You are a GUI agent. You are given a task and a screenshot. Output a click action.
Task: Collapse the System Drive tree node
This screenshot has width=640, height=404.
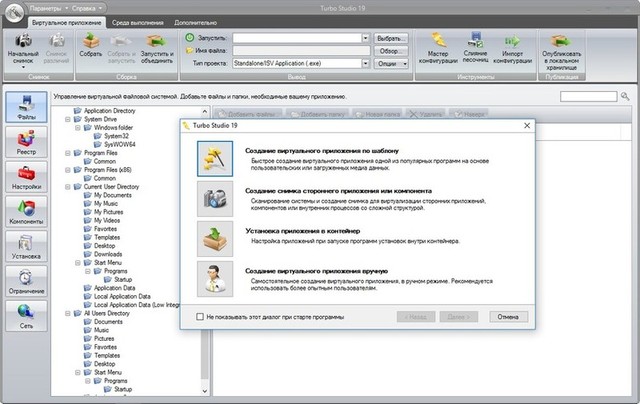[67, 120]
